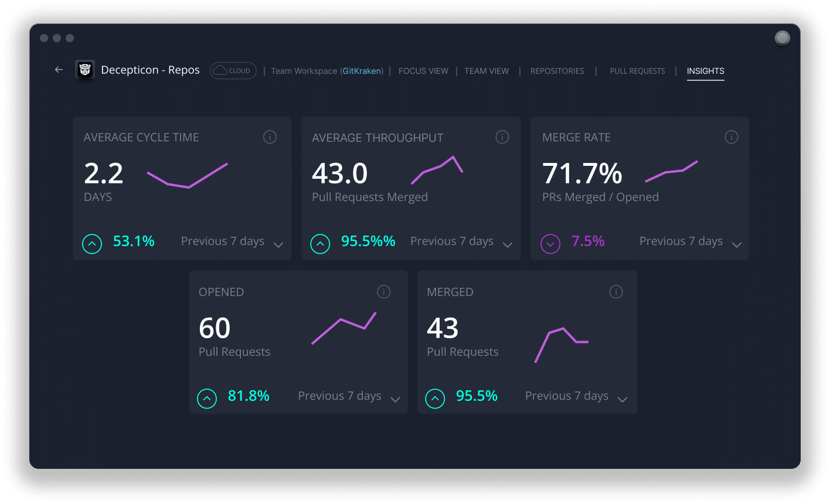Click the Average Throughput info icon

tap(502, 137)
